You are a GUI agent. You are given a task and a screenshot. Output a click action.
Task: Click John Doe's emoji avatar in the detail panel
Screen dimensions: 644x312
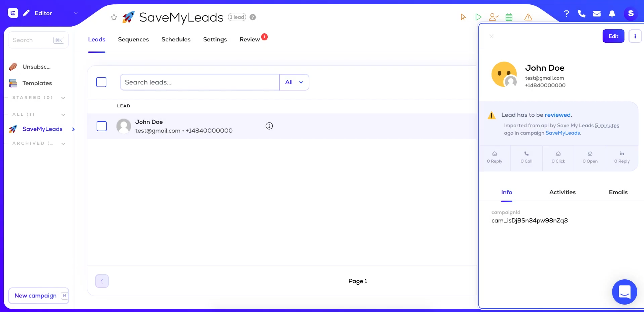pyautogui.click(x=504, y=74)
